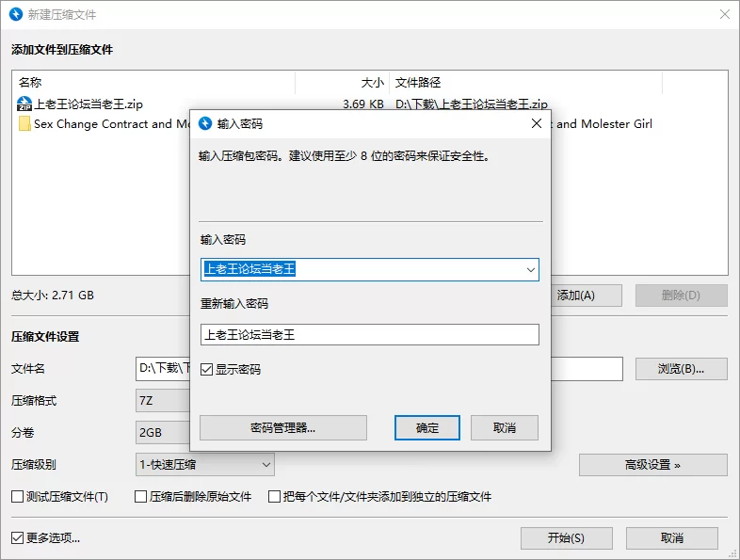Click the 添加(A) button
Image resolution: width=740 pixels, height=560 pixels.
(587, 296)
